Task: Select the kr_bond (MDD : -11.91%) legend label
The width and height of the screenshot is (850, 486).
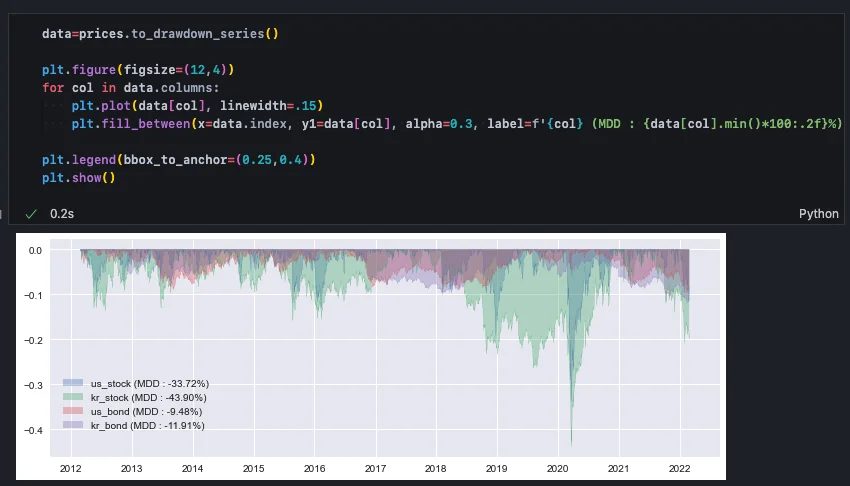Action: tap(148, 425)
